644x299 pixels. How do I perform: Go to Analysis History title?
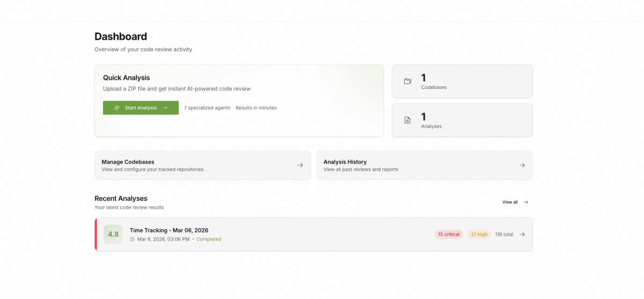[x=345, y=162]
